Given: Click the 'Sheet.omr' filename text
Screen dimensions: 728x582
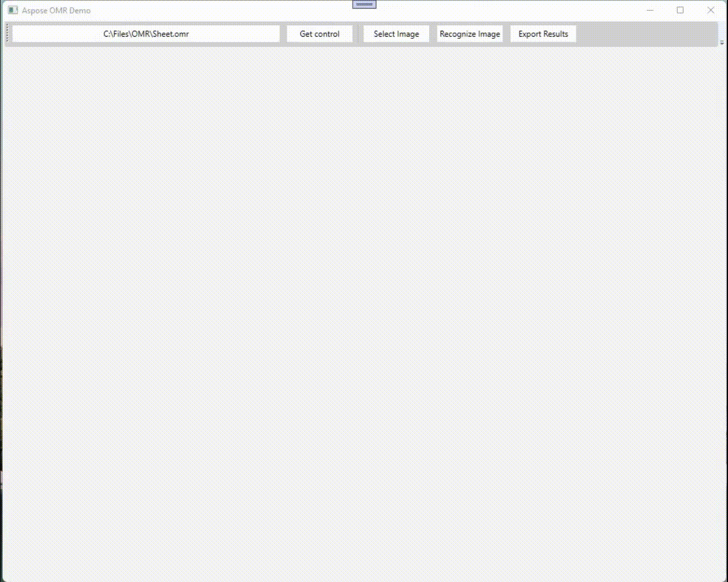Looking at the screenshot, I should coord(170,34).
